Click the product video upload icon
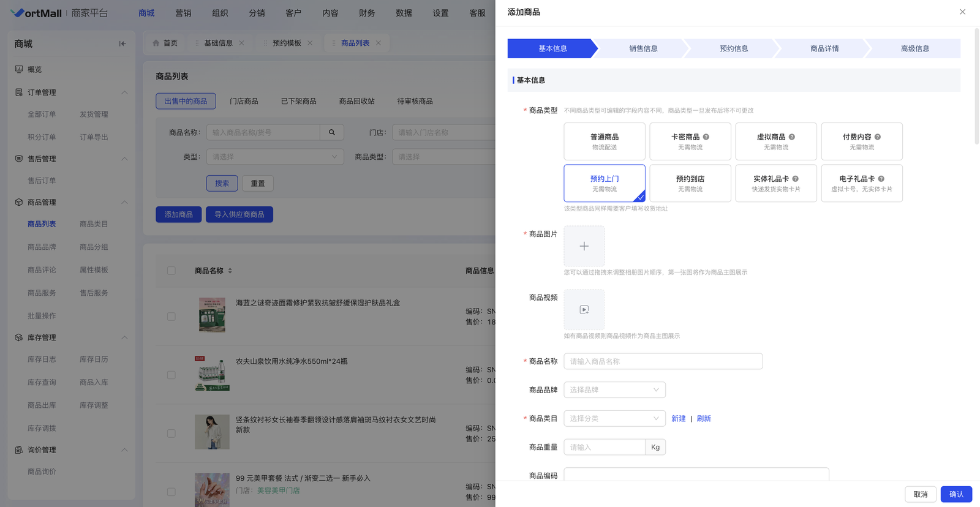The height and width of the screenshot is (507, 980). 584,310
